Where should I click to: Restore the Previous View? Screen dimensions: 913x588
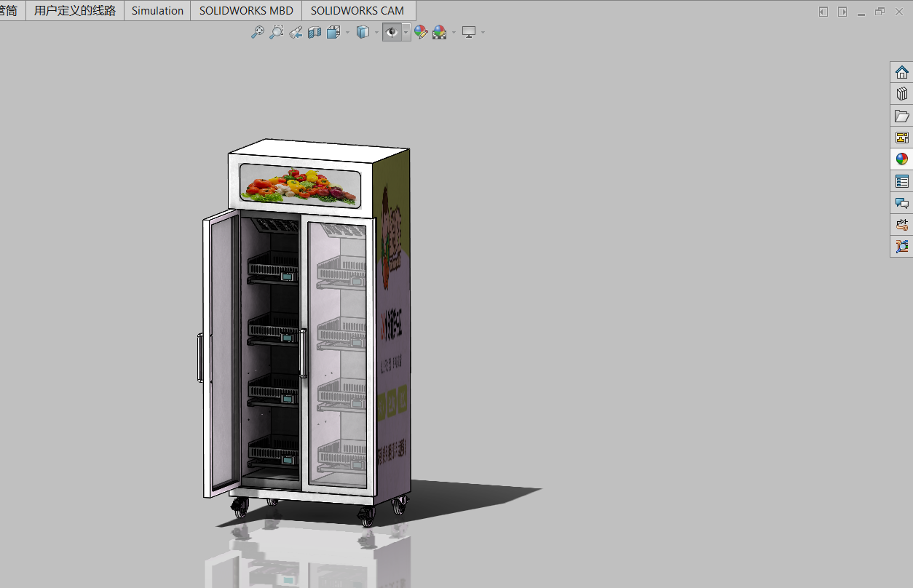[295, 32]
